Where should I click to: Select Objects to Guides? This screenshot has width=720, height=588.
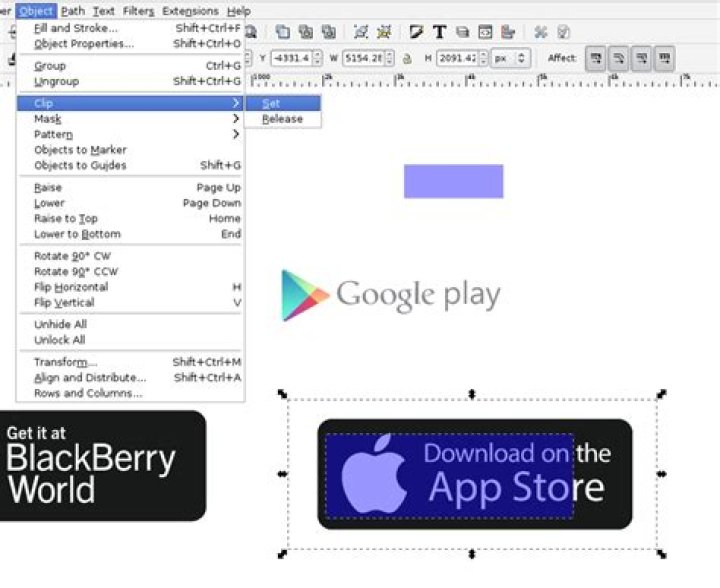[x=129, y=165]
